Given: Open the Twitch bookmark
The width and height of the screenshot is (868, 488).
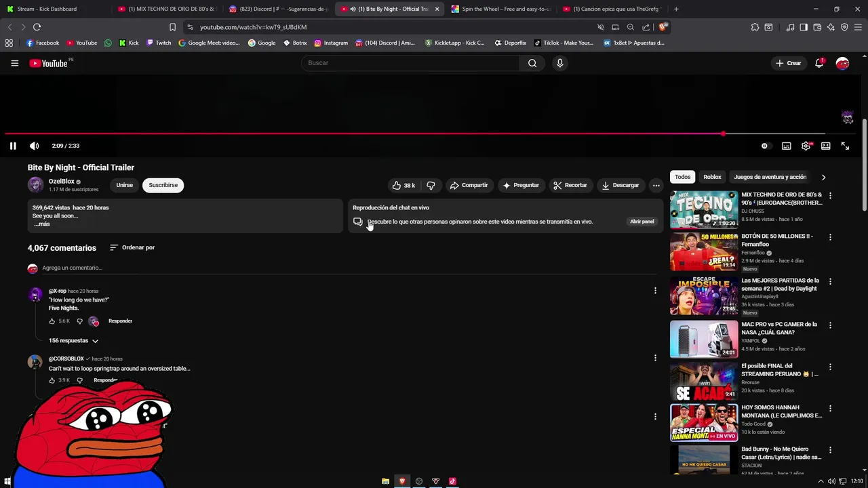Looking at the screenshot, I should pos(159,43).
